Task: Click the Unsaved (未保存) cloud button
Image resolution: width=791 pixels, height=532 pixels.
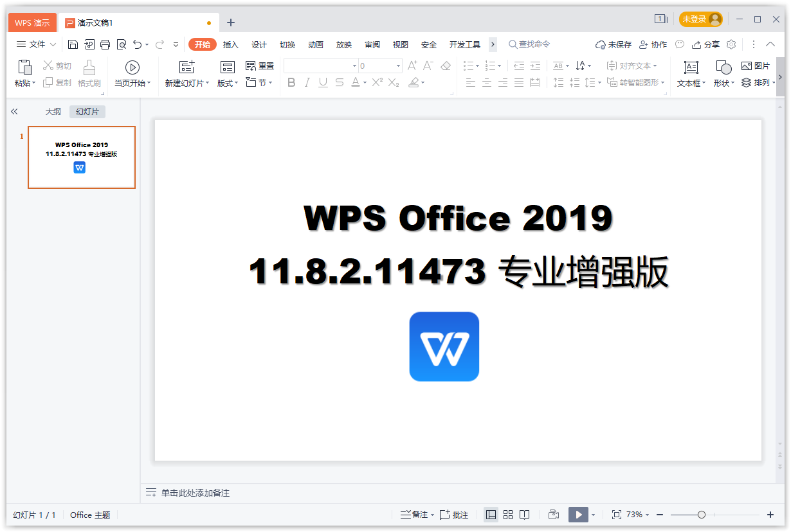Action: tap(614, 44)
